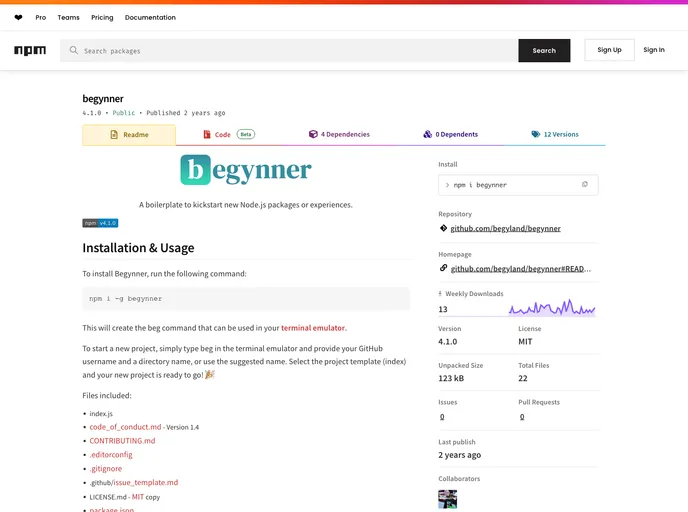Click the git icon beside repository link
Screen dimensions: 688x512
pyautogui.click(x=443, y=228)
